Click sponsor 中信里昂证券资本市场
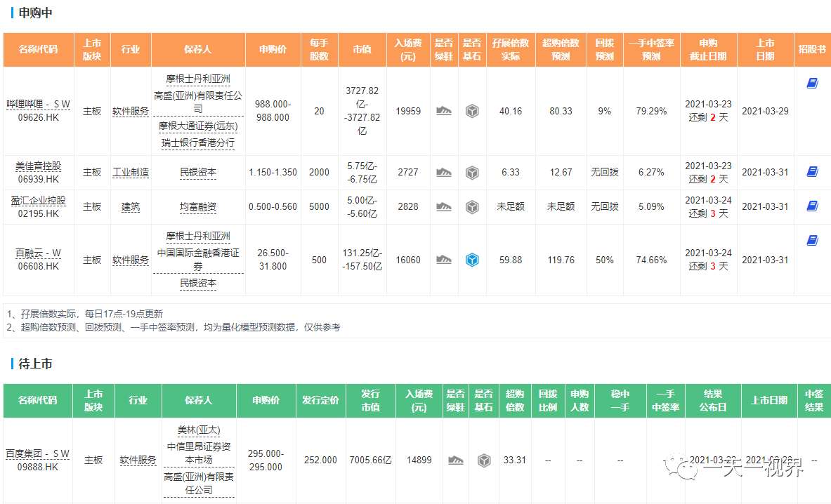831x504 pixels. (x=199, y=453)
